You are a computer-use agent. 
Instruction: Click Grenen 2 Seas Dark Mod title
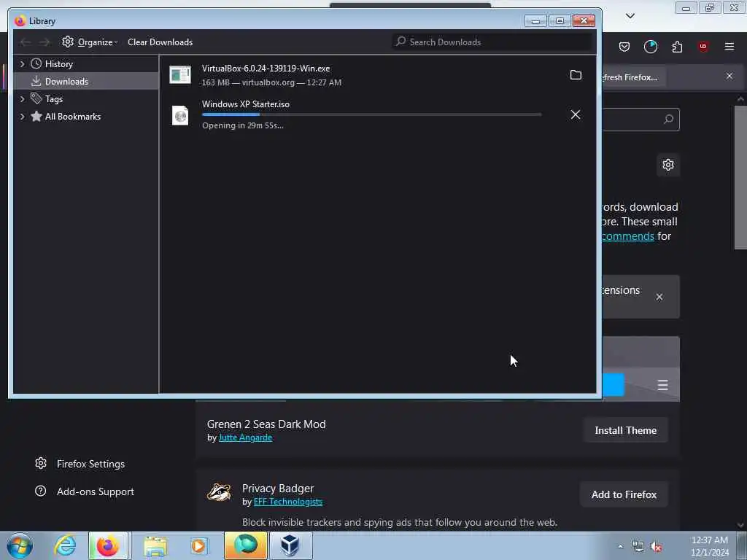click(266, 424)
